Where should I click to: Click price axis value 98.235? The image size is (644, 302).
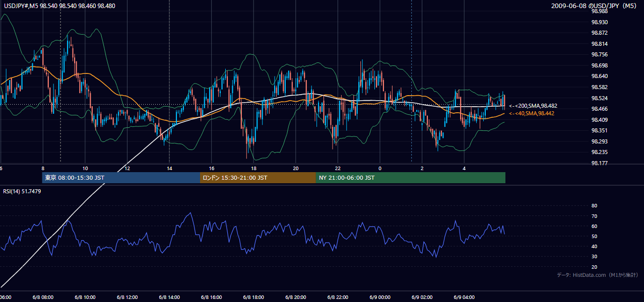pos(600,152)
